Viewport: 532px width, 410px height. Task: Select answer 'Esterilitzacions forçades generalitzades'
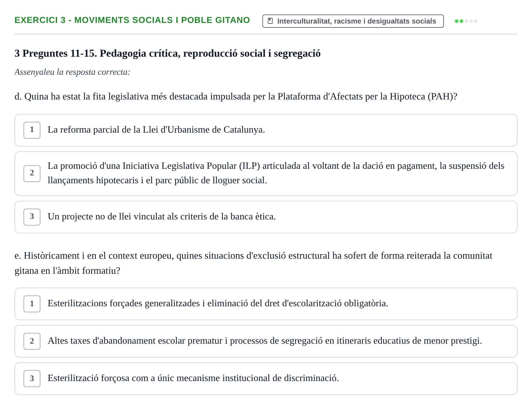(266, 304)
